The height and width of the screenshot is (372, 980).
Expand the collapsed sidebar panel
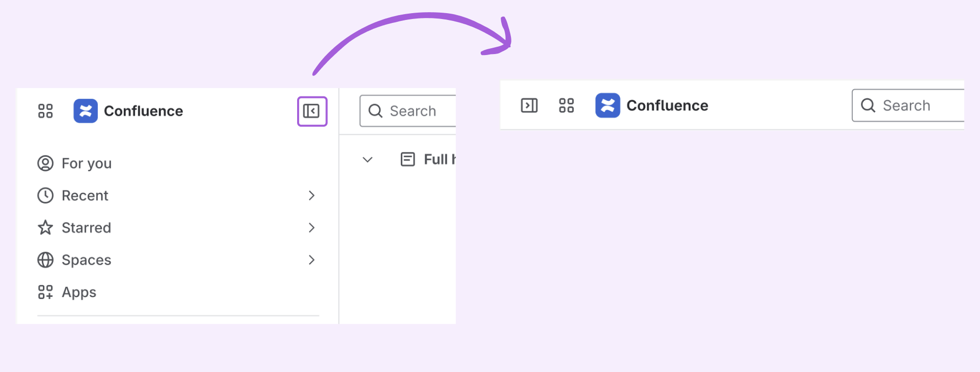click(x=529, y=105)
